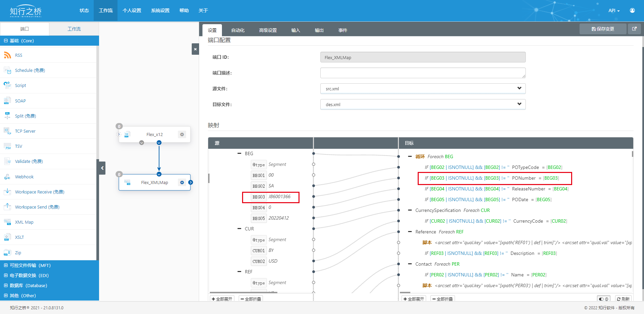Collapse the 基础 (Core) category

click(6, 41)
